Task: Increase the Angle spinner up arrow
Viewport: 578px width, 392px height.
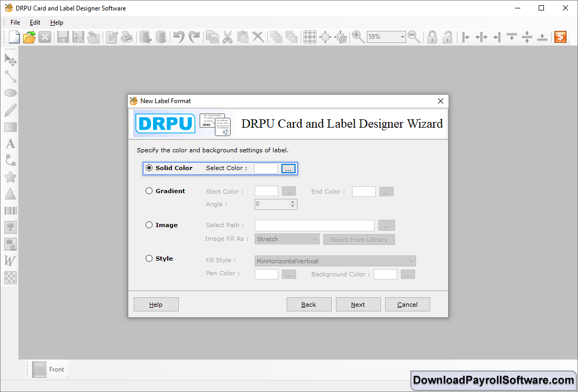Action: tap(293, 201)
